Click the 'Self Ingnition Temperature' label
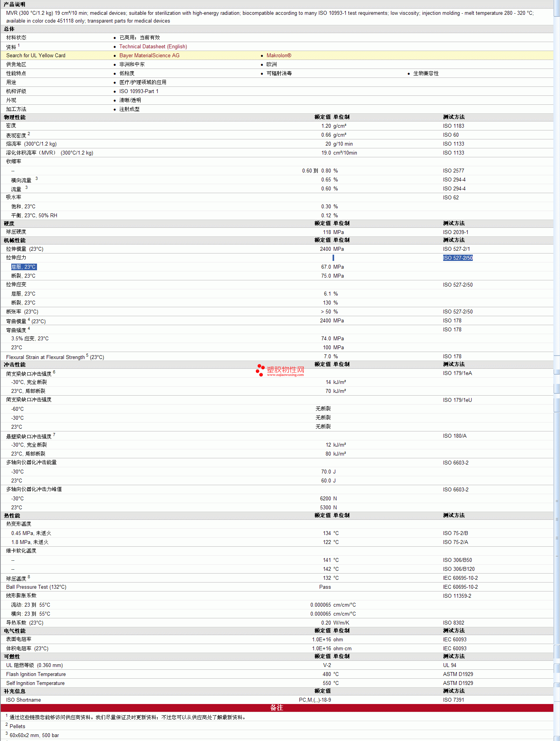The height and width of the screenshot is (741, 560). point(35,683)
